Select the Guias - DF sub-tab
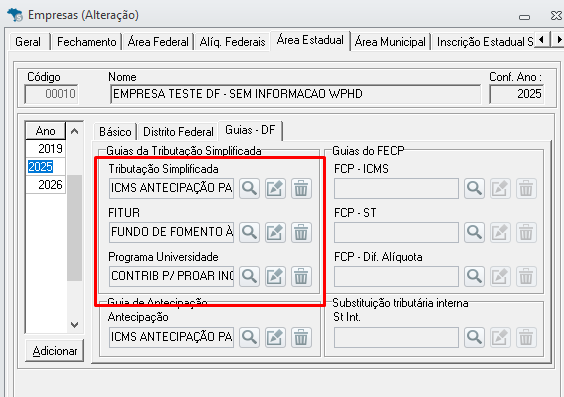 coord(250,130)
